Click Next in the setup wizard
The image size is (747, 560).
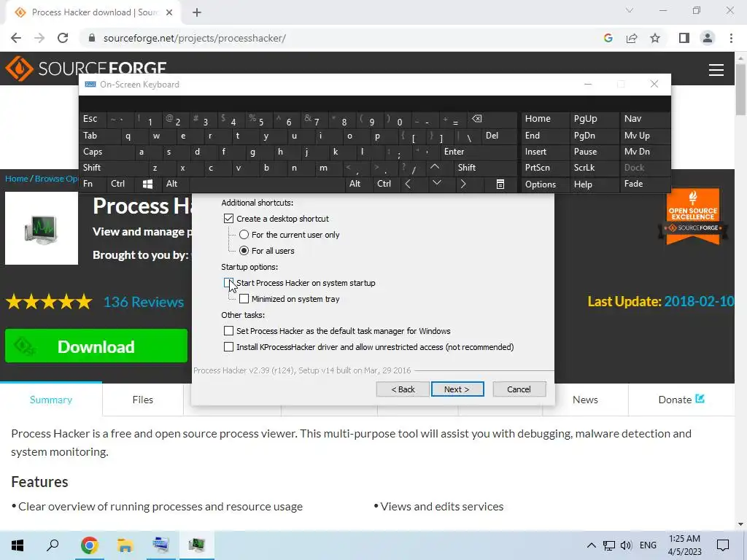457,389
